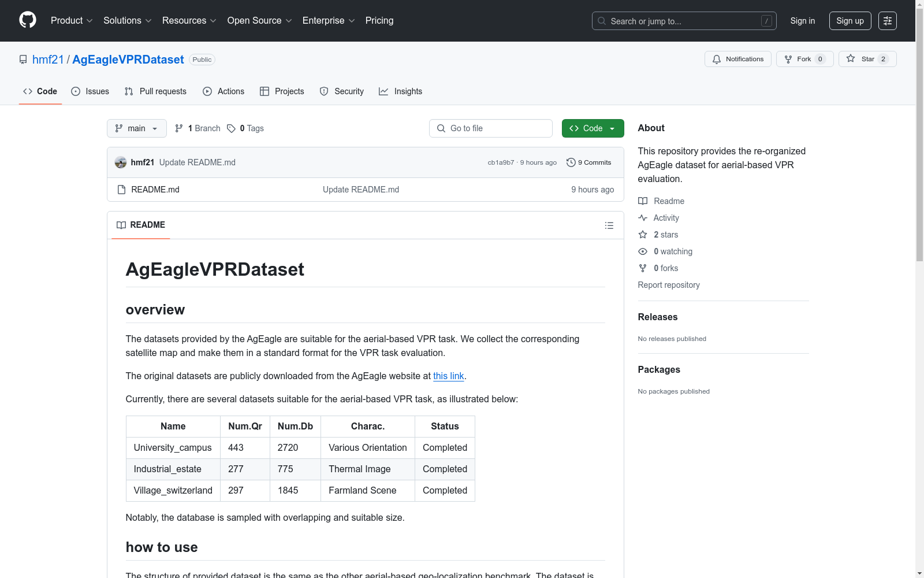The image size is (924, 578).
Task: Click the README.md file icon
Action: pyautogui.click(x=121, y=190)
